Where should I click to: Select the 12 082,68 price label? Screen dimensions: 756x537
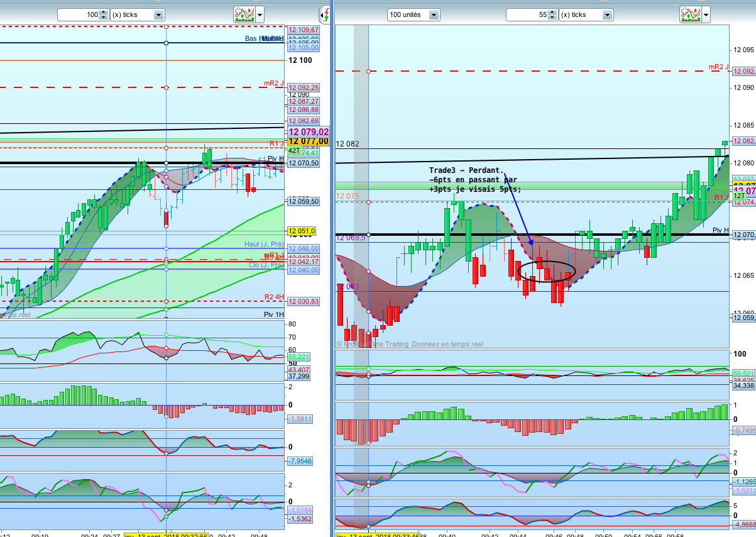304,121
